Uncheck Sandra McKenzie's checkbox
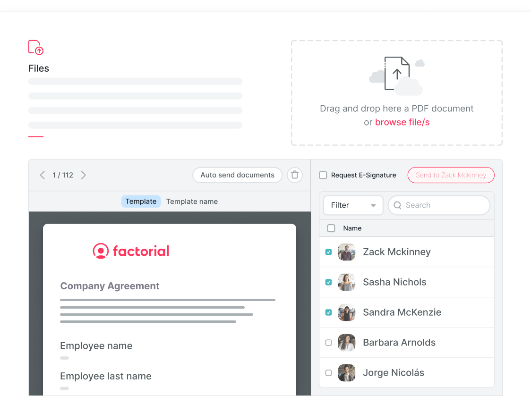531x420 pixels. click(328, 312)
